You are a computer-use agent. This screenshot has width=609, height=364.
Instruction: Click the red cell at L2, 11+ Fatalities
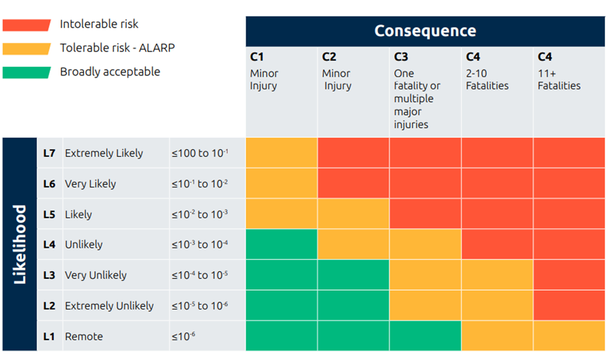569,306
